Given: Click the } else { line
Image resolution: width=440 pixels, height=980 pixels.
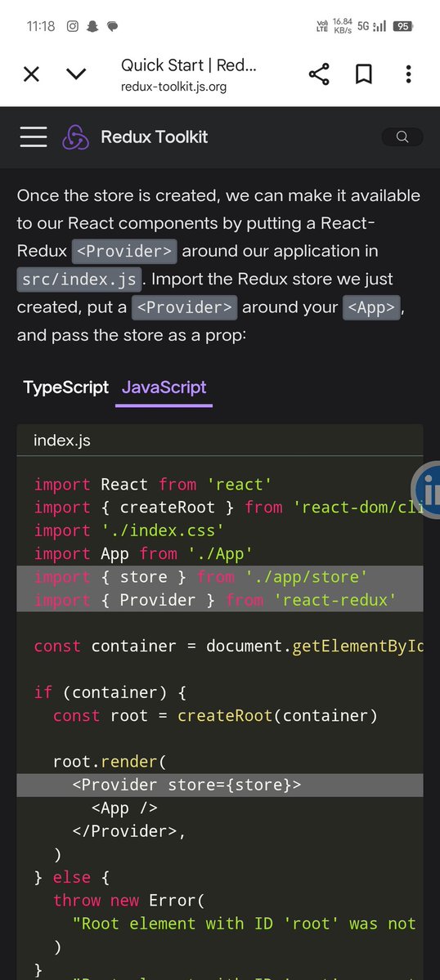Looking at the screenshot, I should pyautogui.click(x=72, y=878).
